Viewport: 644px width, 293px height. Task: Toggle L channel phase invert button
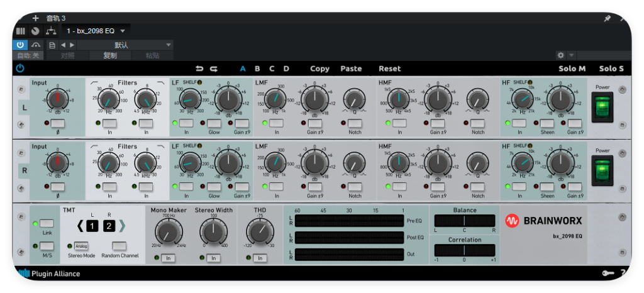[x=57, y=123]
